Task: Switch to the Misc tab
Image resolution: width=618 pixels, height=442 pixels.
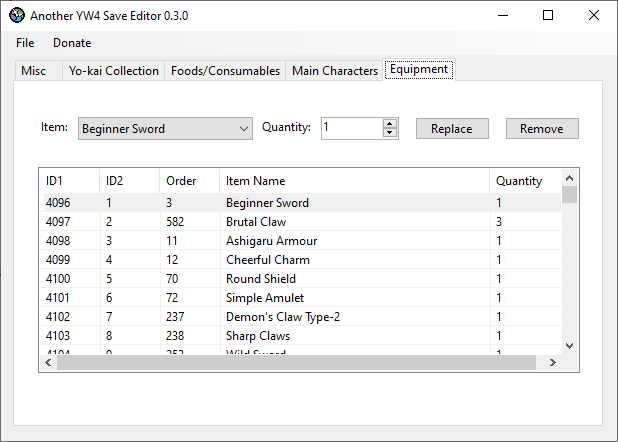Action: pos(33,71)
